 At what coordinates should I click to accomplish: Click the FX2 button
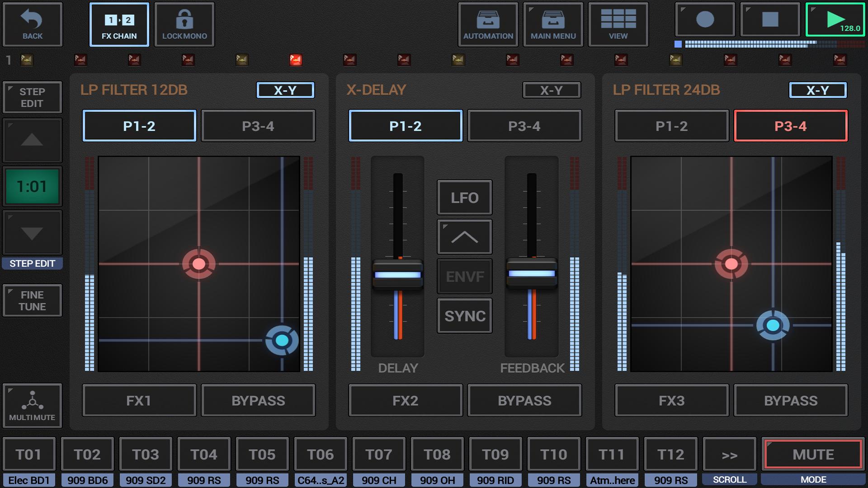click(x=405, y=401)
